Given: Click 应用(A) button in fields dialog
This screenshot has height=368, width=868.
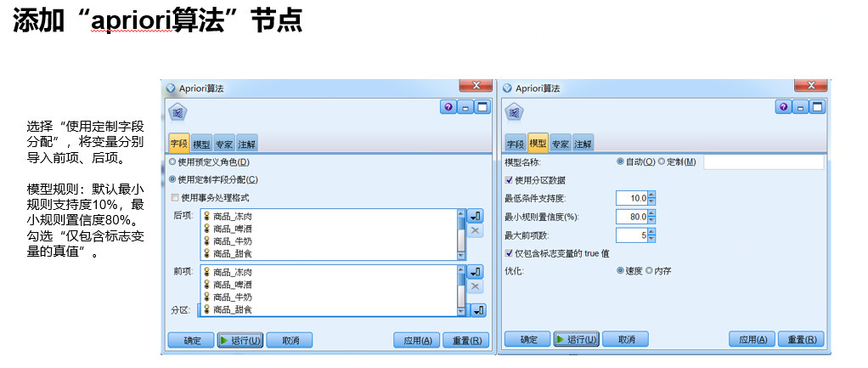Looking at the screenshot, I should [417, 340].
